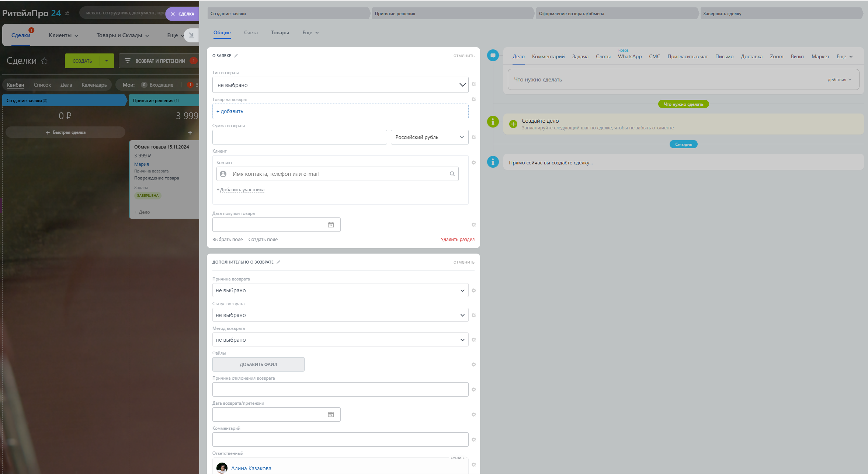This screenshot has height=474, width=868.
Task: Star the Сделки page as favorite
Action: pos(44,61)
